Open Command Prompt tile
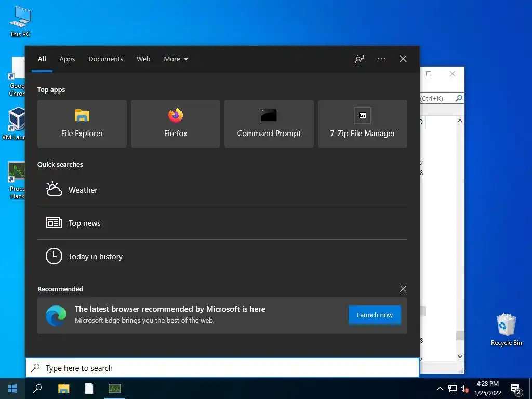 (x=269, y=124)
